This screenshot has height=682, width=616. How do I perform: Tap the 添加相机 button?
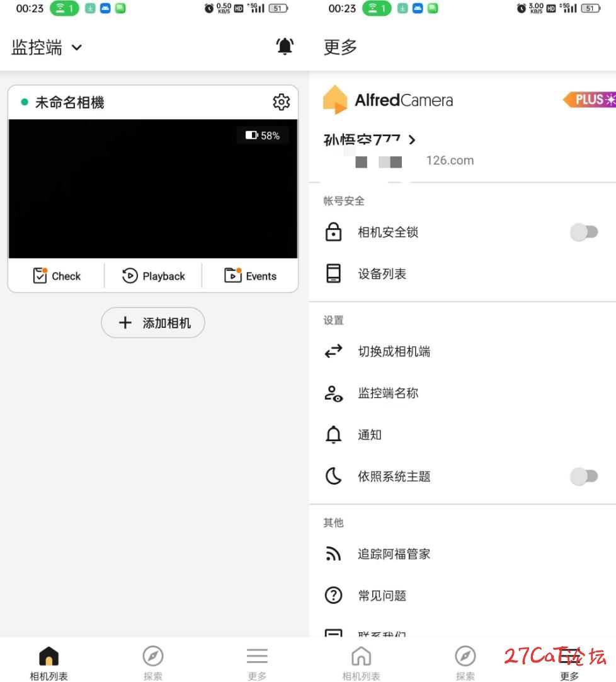click(153, 322)
